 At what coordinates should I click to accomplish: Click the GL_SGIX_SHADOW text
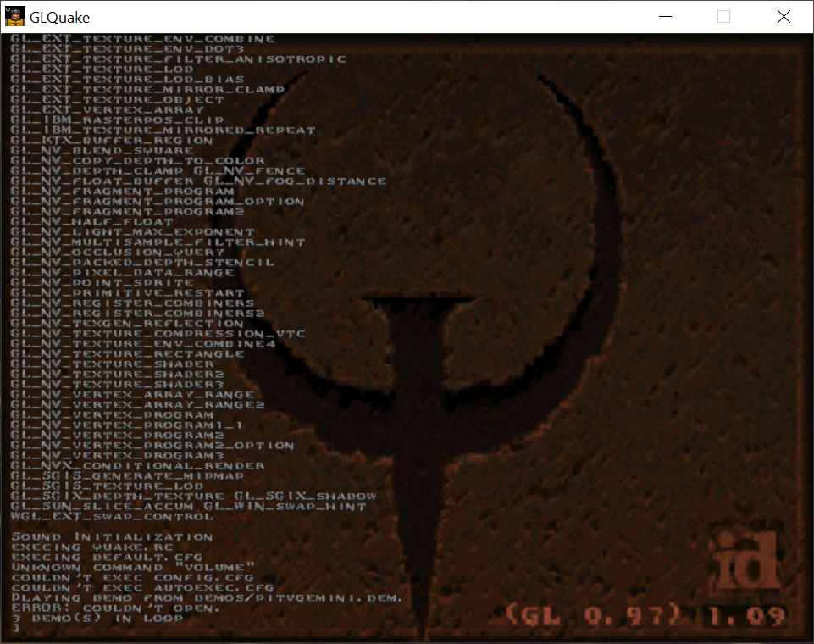(x=305, y=497)
